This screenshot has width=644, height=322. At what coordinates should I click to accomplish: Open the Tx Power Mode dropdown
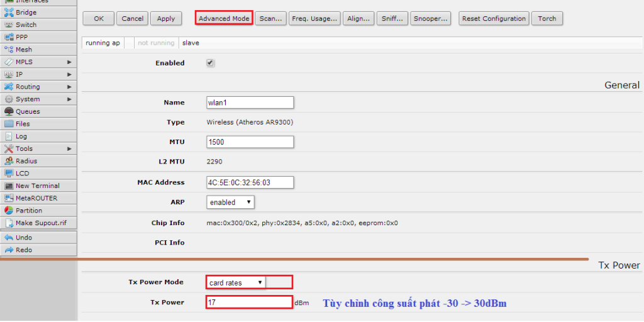tap(236, 283)
